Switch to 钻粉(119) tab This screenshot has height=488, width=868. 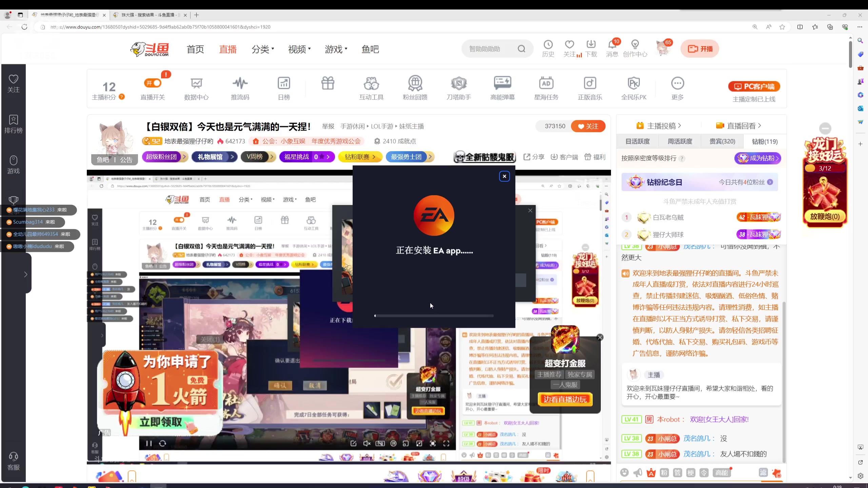765,141
